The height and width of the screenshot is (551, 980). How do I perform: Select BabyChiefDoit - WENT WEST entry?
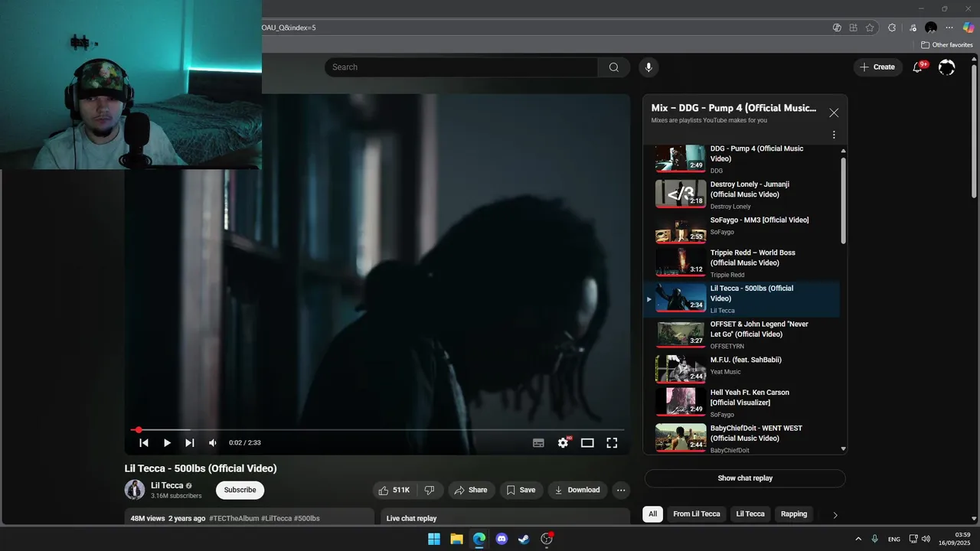(741, 438)
